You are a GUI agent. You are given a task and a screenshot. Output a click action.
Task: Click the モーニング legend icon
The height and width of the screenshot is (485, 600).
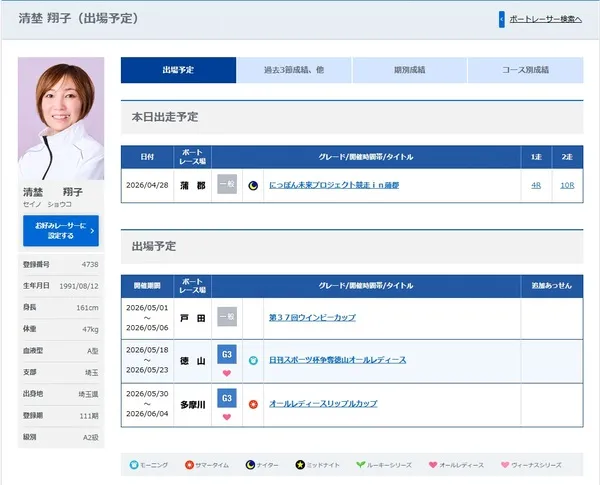click(x=134, y=465)
